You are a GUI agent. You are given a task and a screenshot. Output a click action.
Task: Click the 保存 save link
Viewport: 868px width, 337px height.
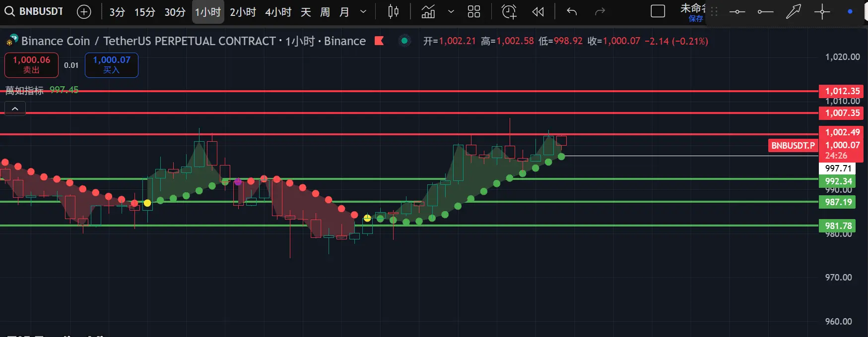(696, 19)
